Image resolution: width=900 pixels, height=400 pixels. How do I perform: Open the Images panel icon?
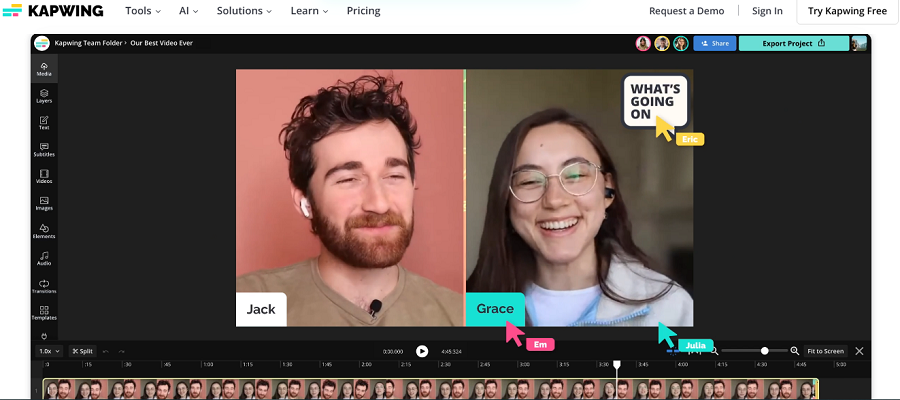point(44,204)
